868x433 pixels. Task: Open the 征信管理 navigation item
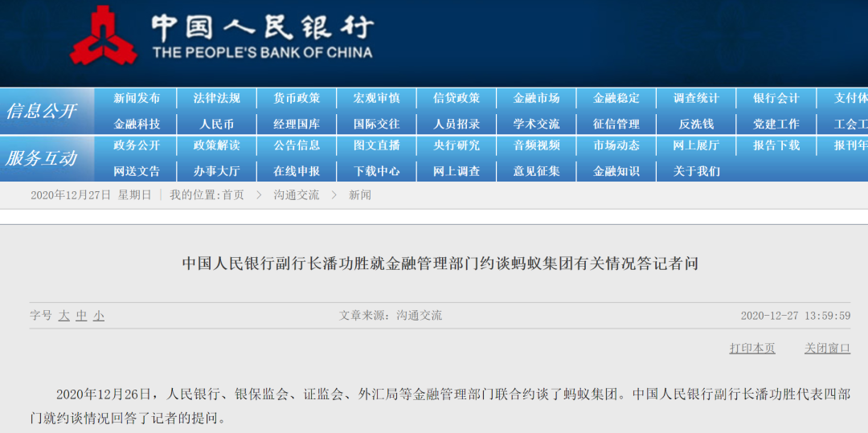click(616, 124)
